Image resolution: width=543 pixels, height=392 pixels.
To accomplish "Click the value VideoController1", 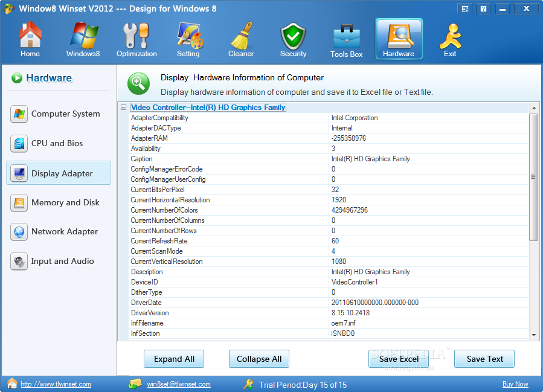I will (355, 282).
